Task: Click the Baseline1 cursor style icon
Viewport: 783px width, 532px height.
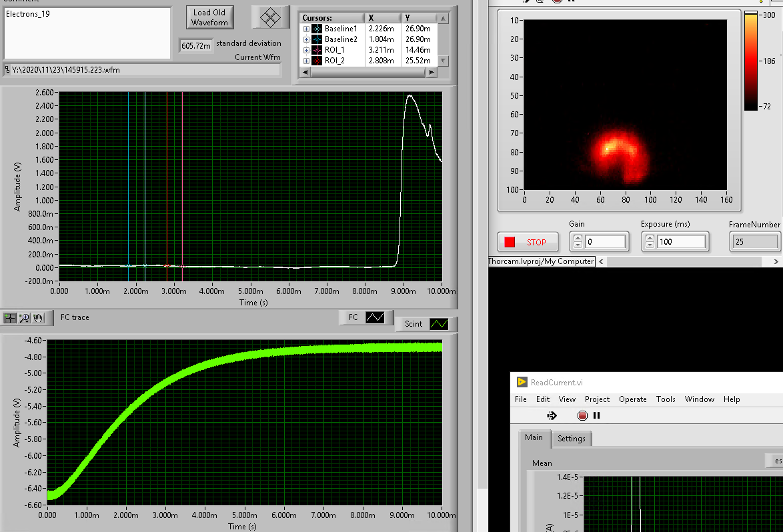Action: click(317, 29)
